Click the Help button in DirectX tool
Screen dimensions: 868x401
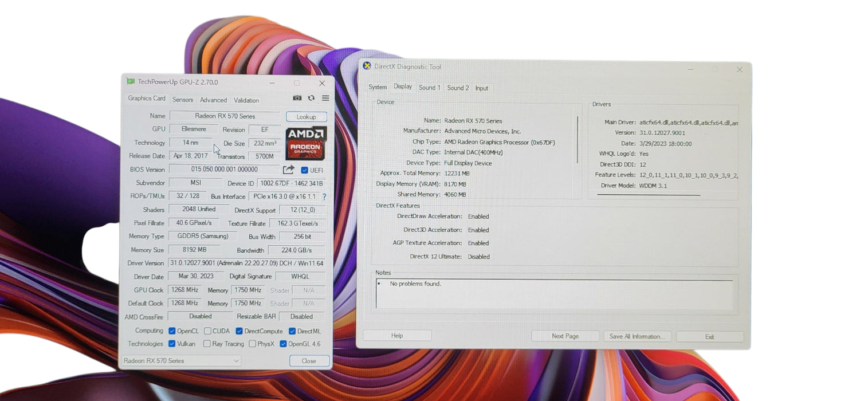(x=397, y=336)
